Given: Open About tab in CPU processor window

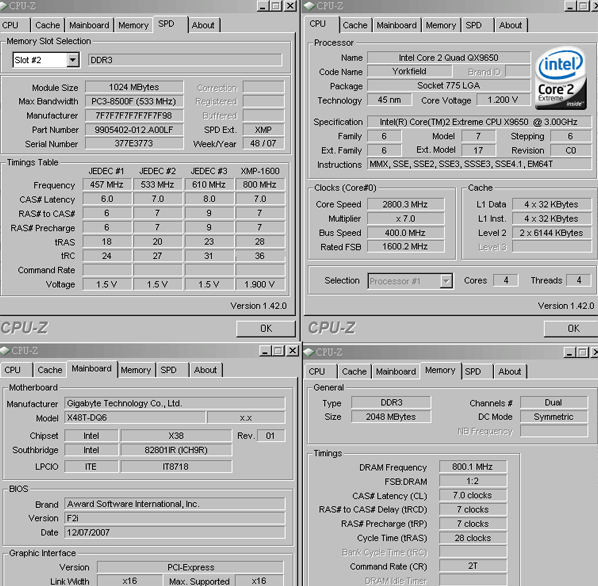Looking at the screenshot, I should pyautogui.click(x=510, y=25).
